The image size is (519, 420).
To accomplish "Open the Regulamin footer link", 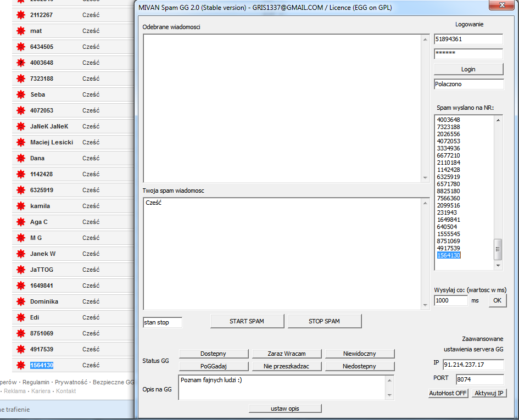I will point(36,382).
